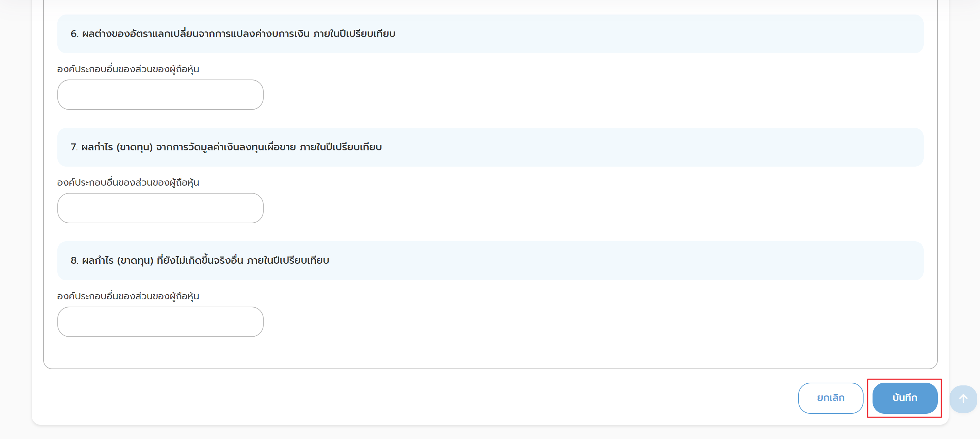The image size is (980, 439).
Task: Select the available-for-sale investment amount textbox
Action: point(160,208)
